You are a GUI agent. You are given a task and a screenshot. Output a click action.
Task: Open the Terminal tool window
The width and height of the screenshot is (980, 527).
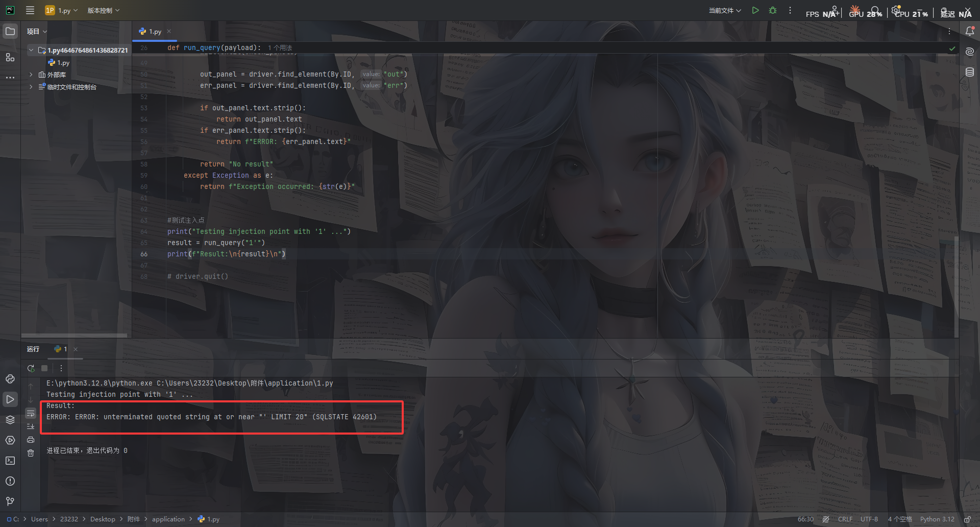pyautogui.click(x=10, y=461)
